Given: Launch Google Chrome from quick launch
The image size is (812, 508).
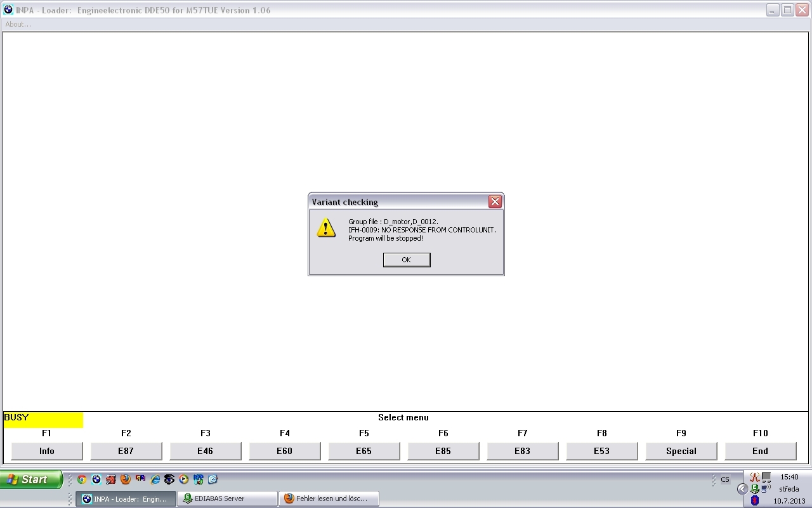Looking at the screenshot, I should 82,479.
